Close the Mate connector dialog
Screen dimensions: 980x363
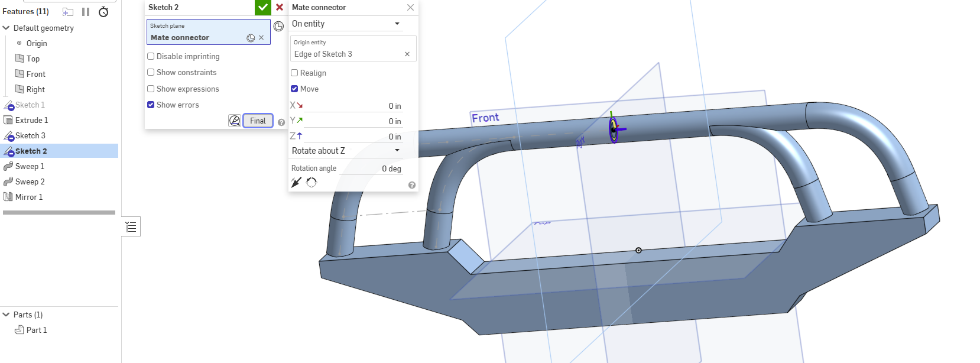410,8
